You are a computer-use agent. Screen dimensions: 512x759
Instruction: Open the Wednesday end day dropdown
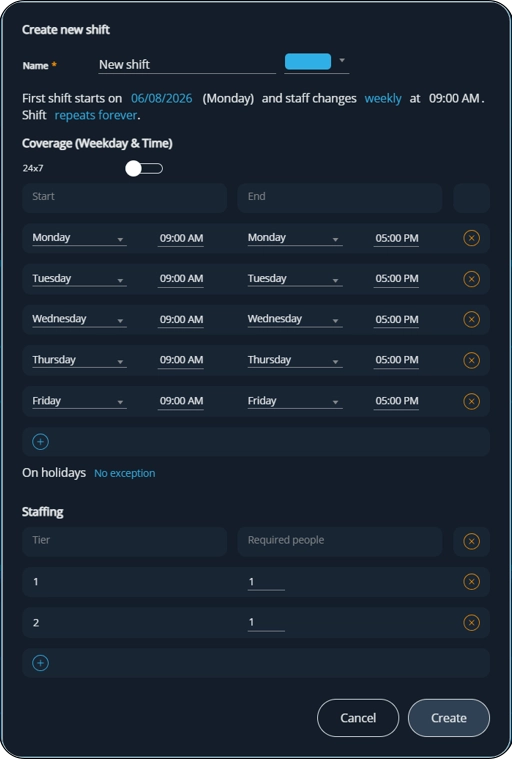(295, 319)
